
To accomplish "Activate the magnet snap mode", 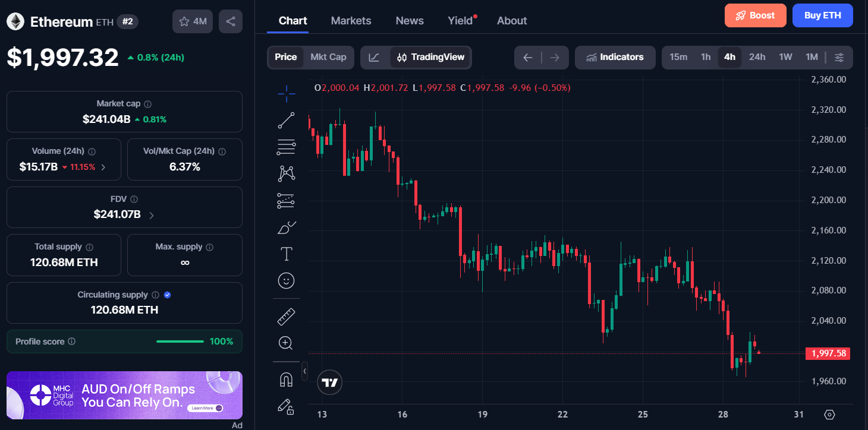I will tap(287, 380).
